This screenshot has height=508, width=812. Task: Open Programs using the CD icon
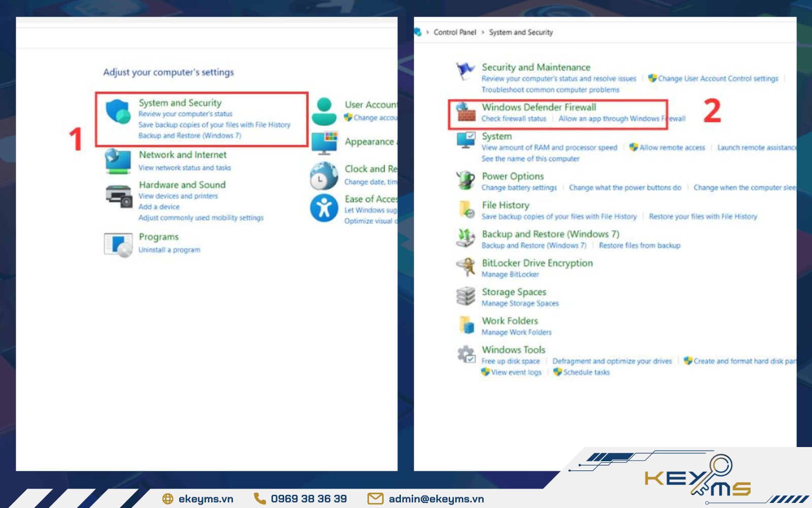pyautogui.click(x=119, y=242)
